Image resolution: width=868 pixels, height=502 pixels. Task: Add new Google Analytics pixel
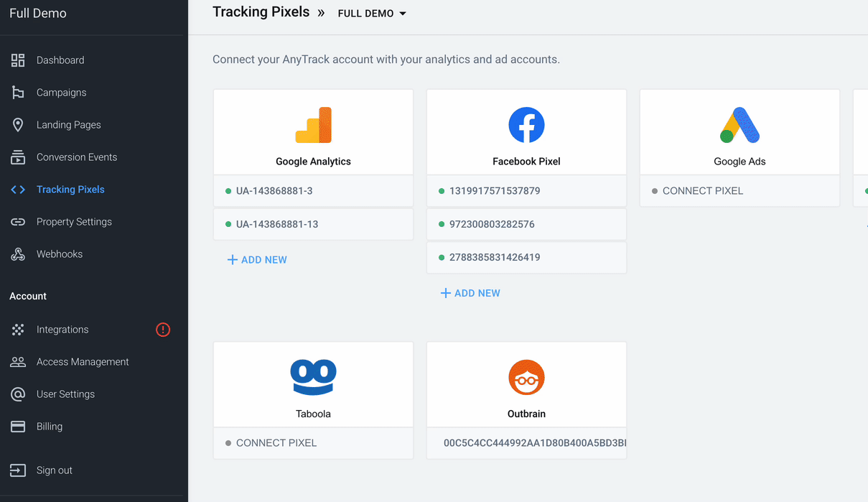(x=257, y=260)
